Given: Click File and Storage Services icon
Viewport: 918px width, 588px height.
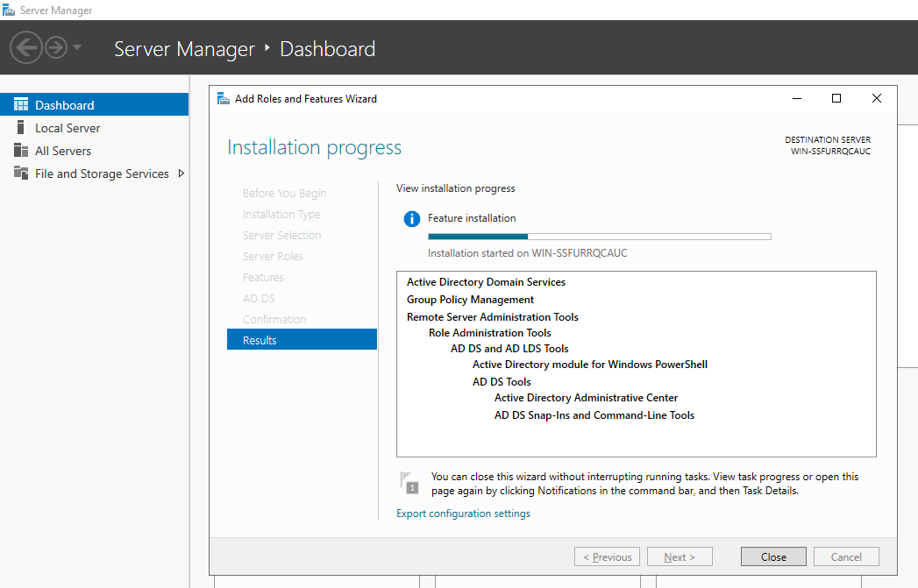Looking at the screenshot, I should [x=21, y=174].
